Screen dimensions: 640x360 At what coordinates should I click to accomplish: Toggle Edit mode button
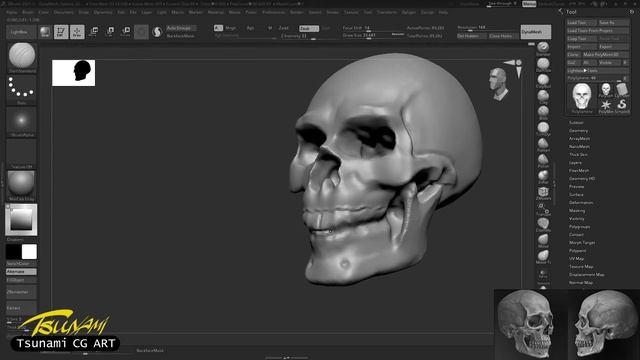point(61,32)
